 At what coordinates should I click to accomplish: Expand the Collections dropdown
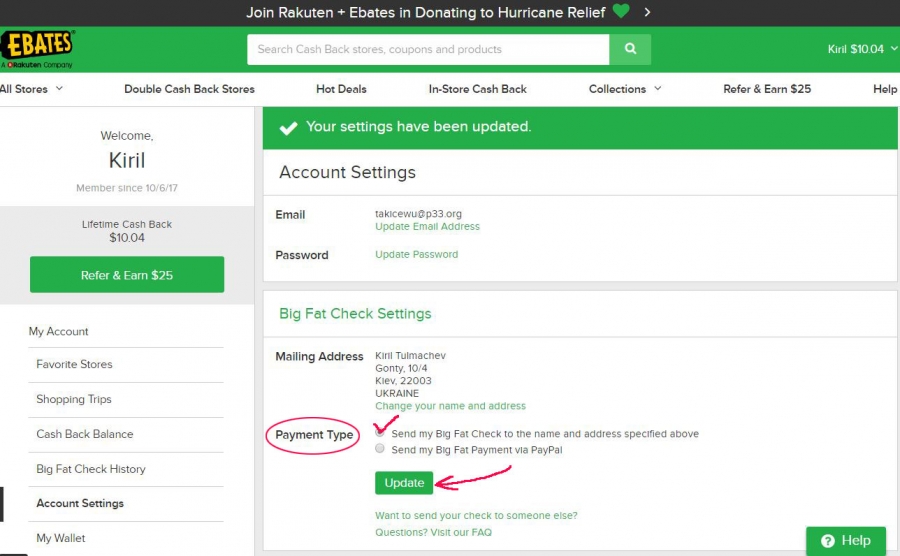(625, 89)
